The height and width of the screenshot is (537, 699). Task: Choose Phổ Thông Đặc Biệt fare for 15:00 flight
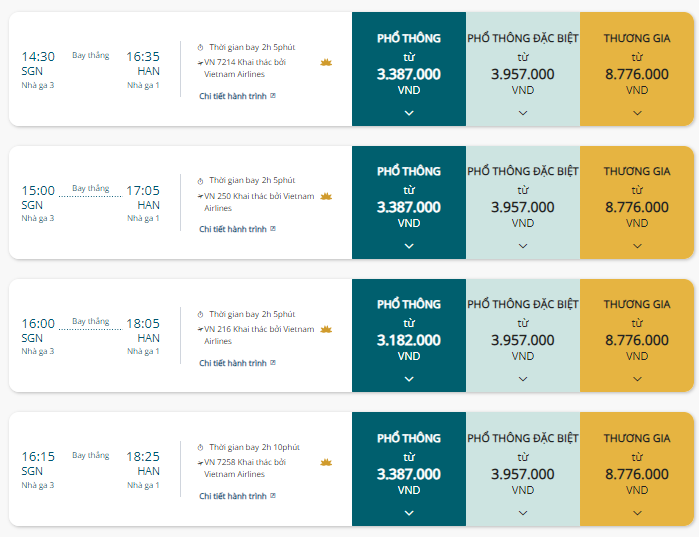[x=523, y=202]
